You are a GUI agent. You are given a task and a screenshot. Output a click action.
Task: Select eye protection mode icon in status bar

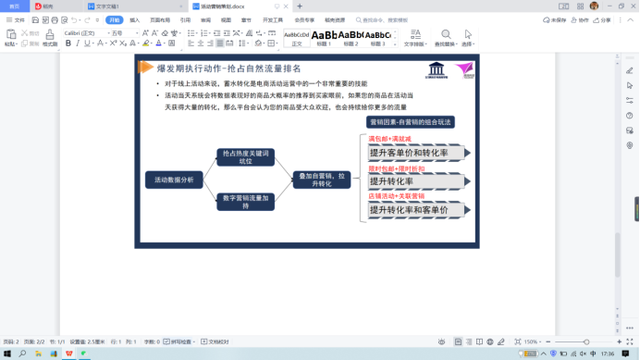point(441,342)
